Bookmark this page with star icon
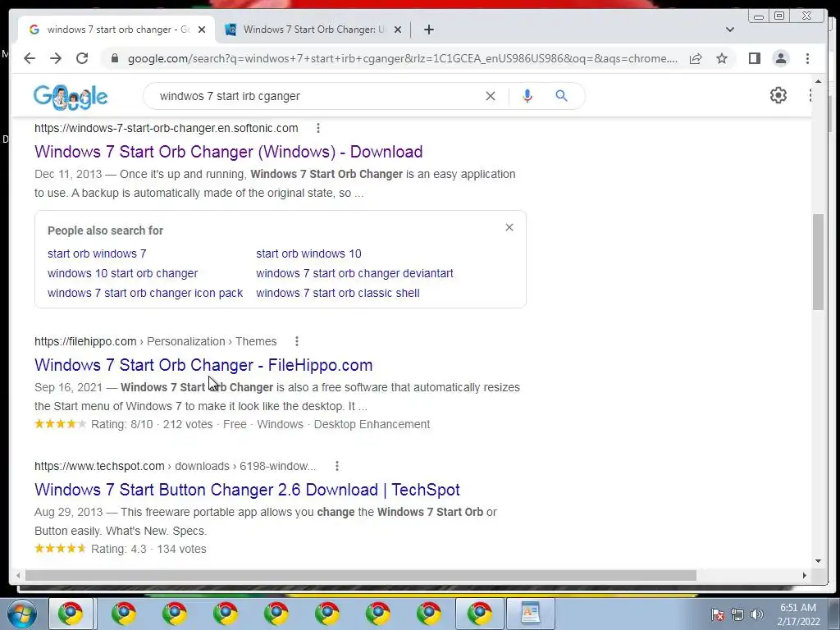The height and width of the screenshot is (630, 840). [x=722, y=58]
